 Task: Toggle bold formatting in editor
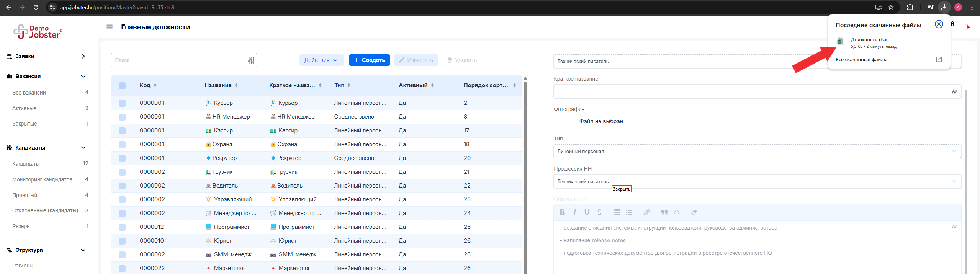[562, 212]
